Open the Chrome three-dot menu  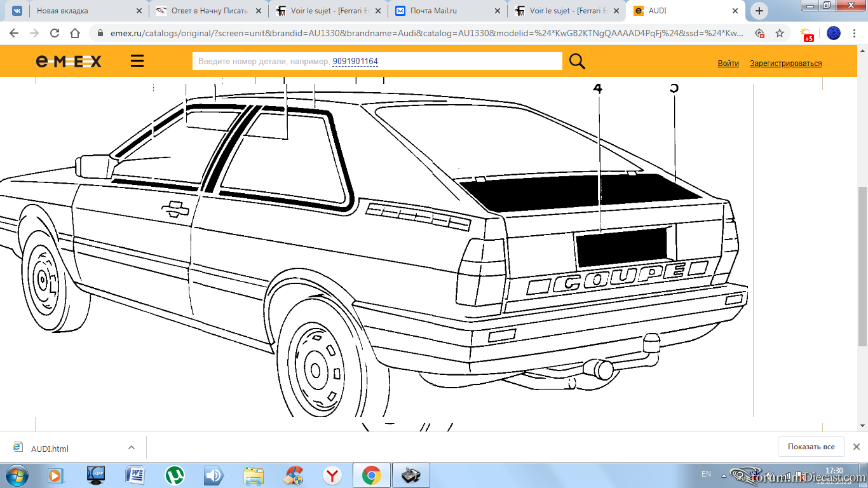point(855,33)
